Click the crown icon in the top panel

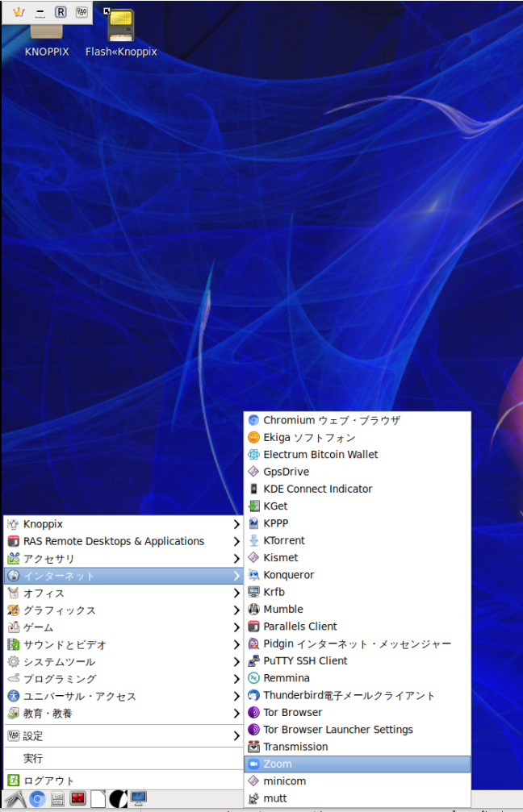19,12
